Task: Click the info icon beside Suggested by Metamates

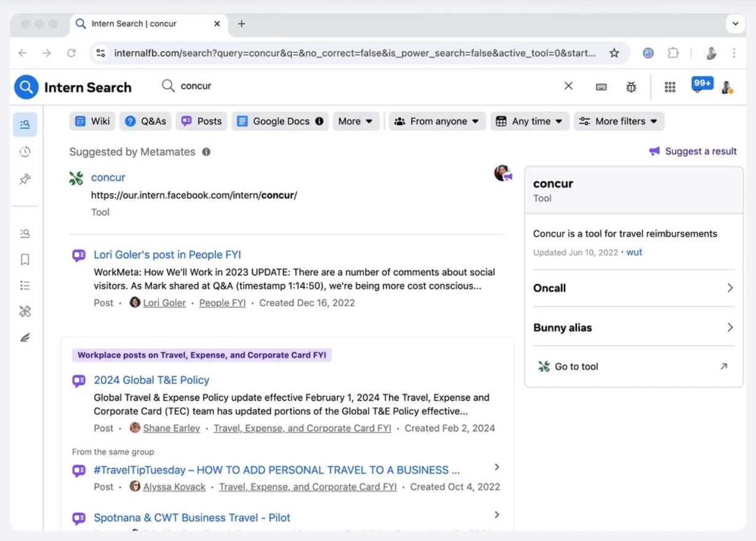Action: 206,152
